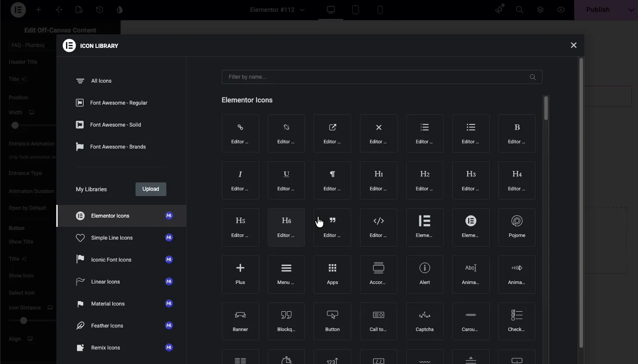Switch to mobile responsive view
The width and height of the screenshot is (638, 364).
(380, 10)
